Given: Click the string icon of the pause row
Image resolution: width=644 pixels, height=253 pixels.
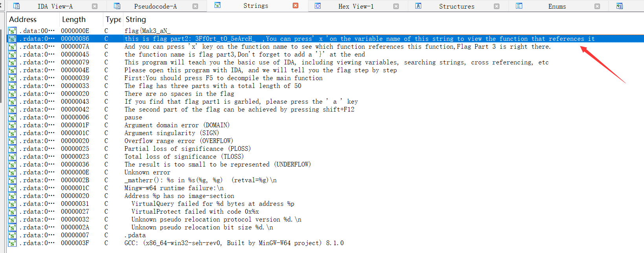Looking at the screenshot, I should pyautogui.click(x=12, y=117).
